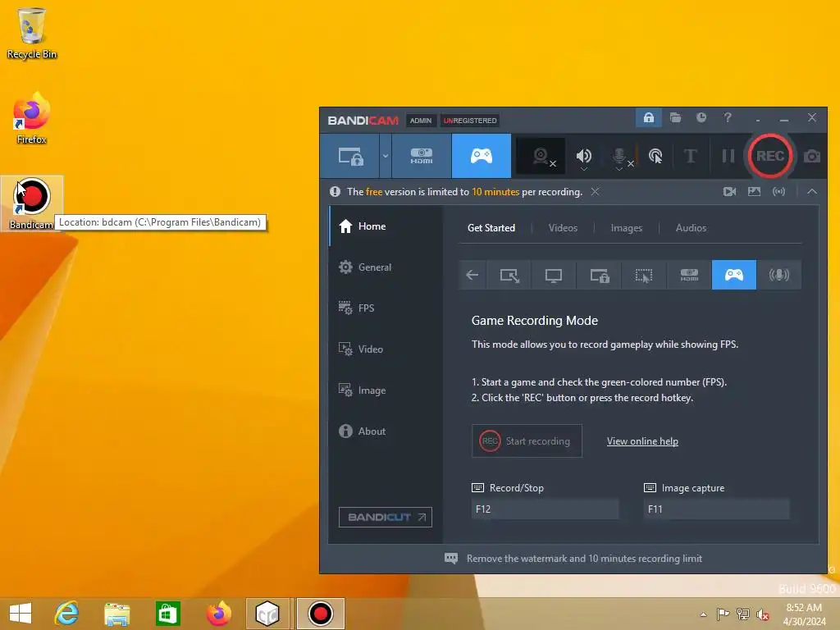The height and width of the screenshot is (630, 840).
Task: Open the Video settings section
Action: click(386, 349)
